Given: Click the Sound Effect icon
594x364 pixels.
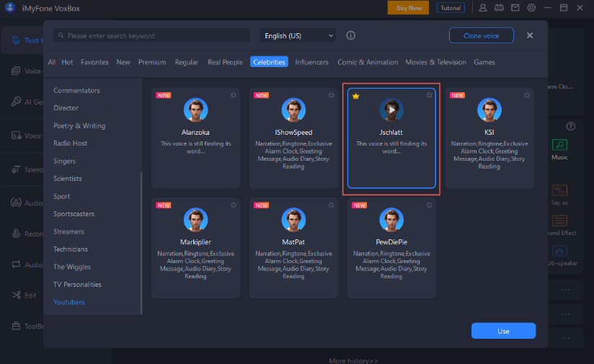Looking at the screenshot, I should click(559, 221).
